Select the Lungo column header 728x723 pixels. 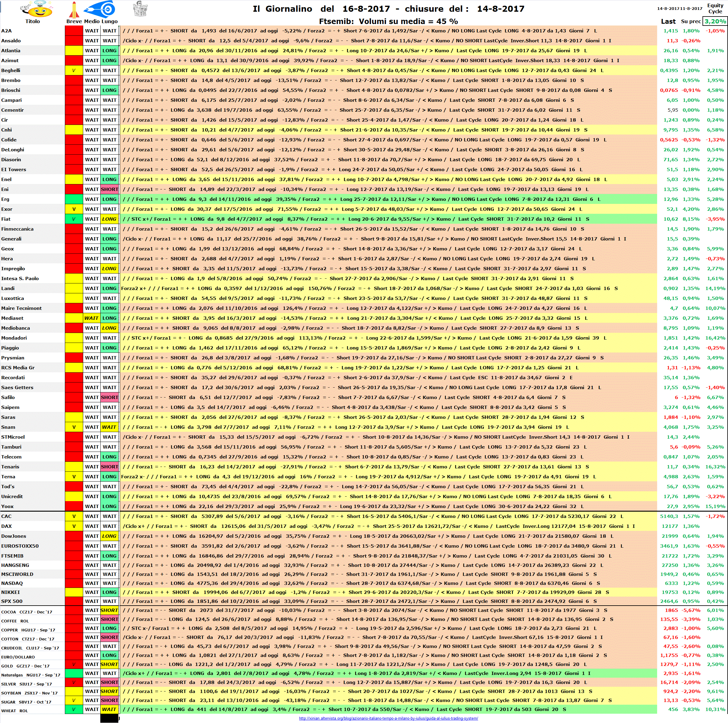110,22
